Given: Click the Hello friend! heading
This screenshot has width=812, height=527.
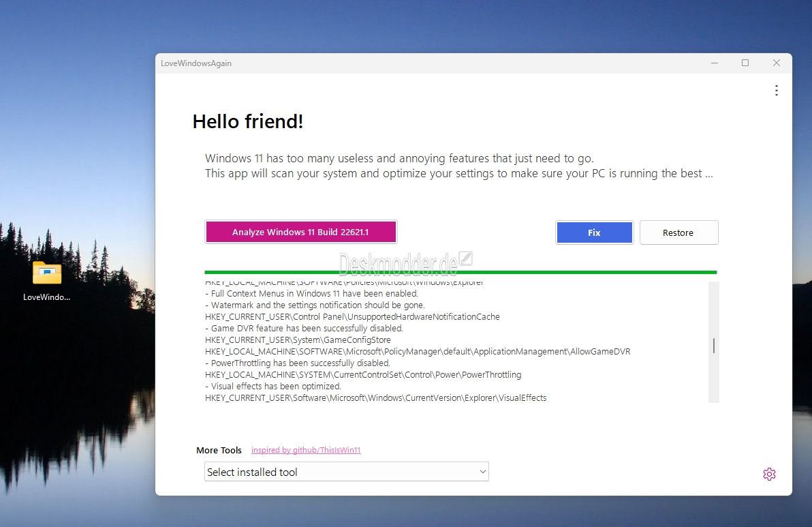Looking at the screenshot, I should [247, 121].
